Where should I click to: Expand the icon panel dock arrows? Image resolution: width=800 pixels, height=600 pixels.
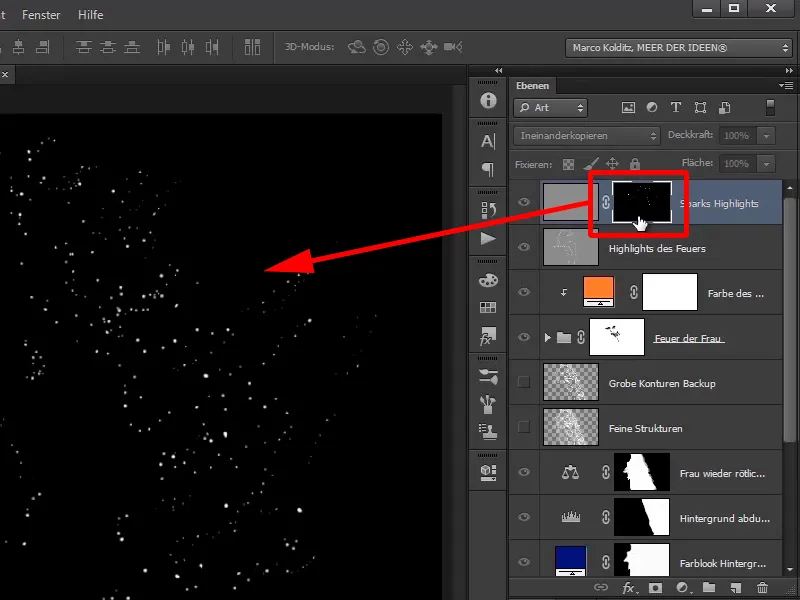click(x=498, y=70)
